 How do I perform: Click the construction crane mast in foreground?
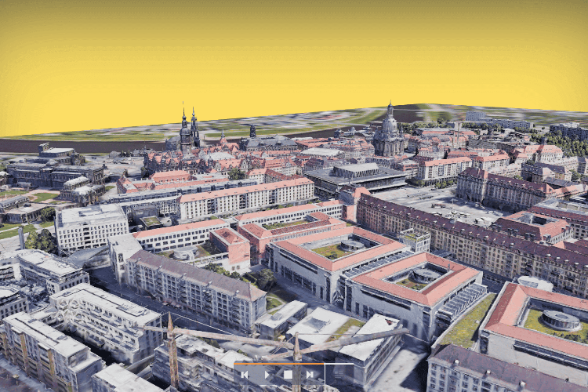(x=172, y=354)
